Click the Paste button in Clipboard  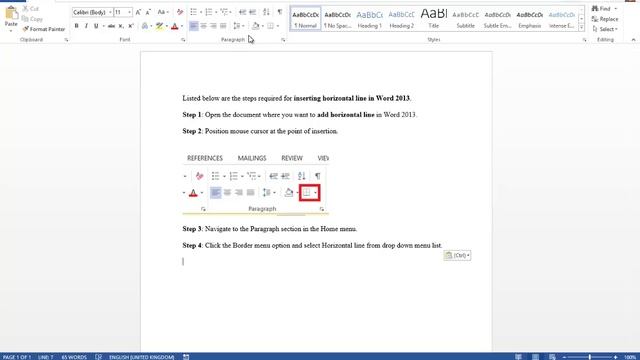(x=11, y=16)
